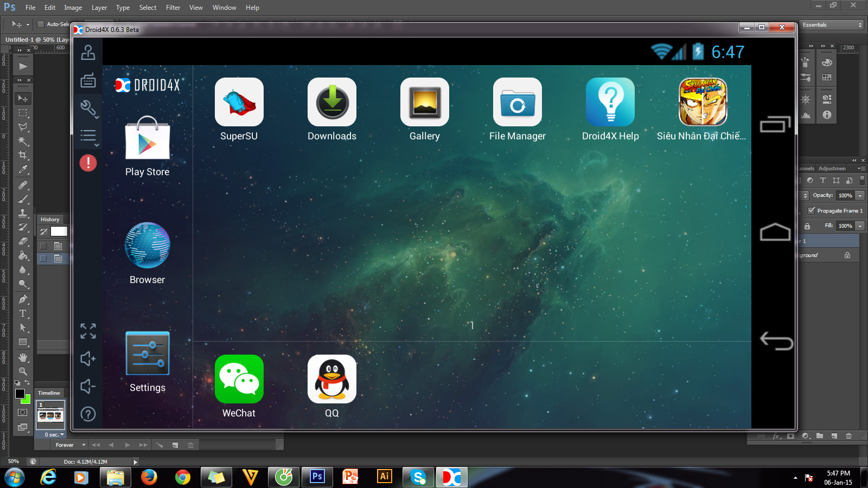Toggle the Auto-Select checkbox
Viewport: 868px width, 488px height.
40,24
